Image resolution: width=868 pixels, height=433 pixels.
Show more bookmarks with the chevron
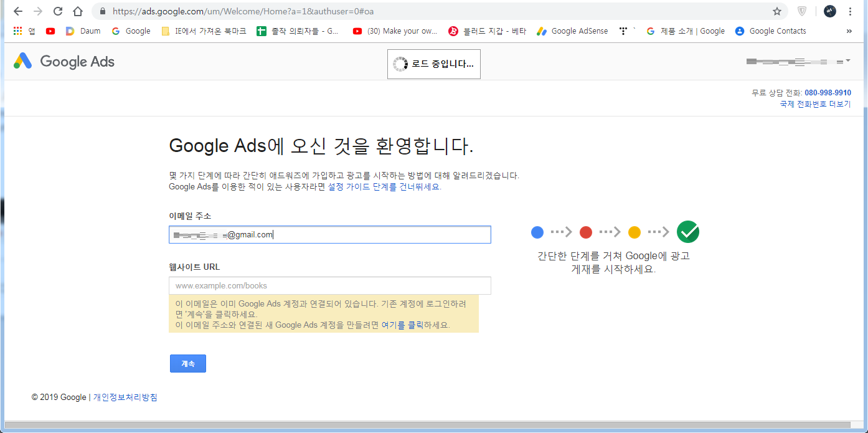pos(849,31)
